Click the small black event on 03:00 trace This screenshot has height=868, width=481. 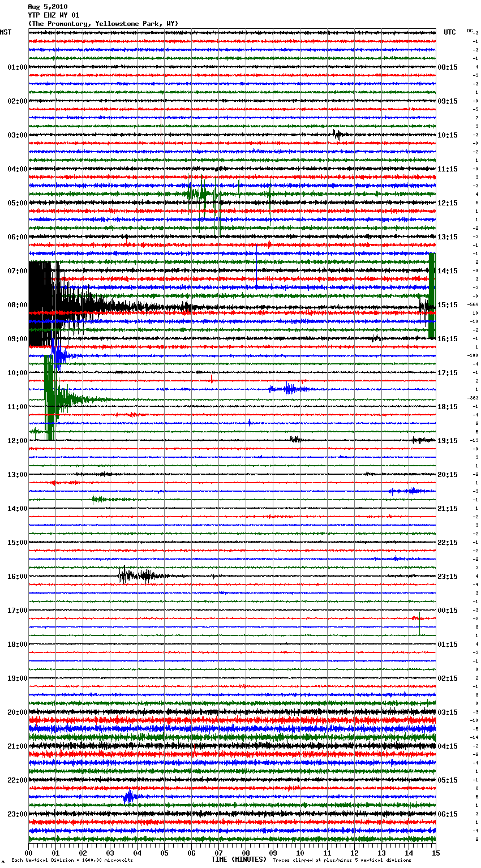pyautogui.click(x=338, y=135)
